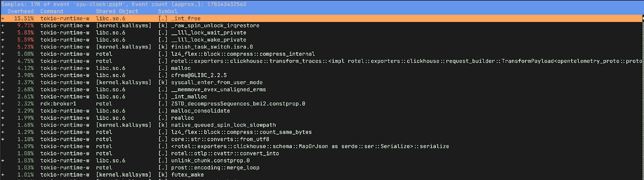
Task: Select the malloc_consolidate symbol
Action: pyautogui.click(x=200, y=111)
